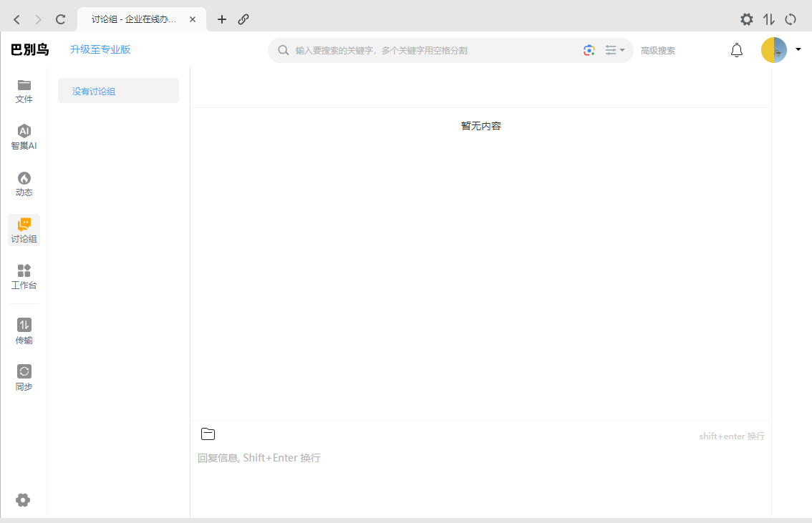The image size is (812, 523).
Task: Open 智巢AI in sidebar
Action: [x=24, y=137]
